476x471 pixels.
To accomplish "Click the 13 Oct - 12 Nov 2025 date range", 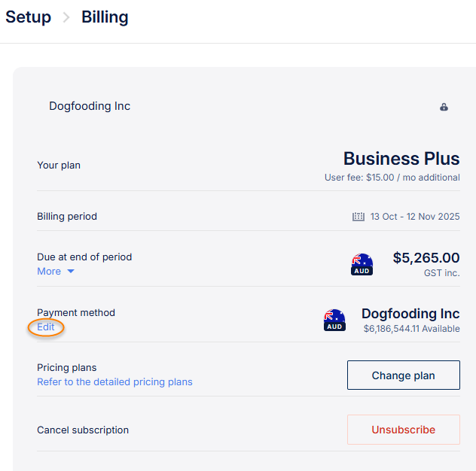I will tap(414, 217).
